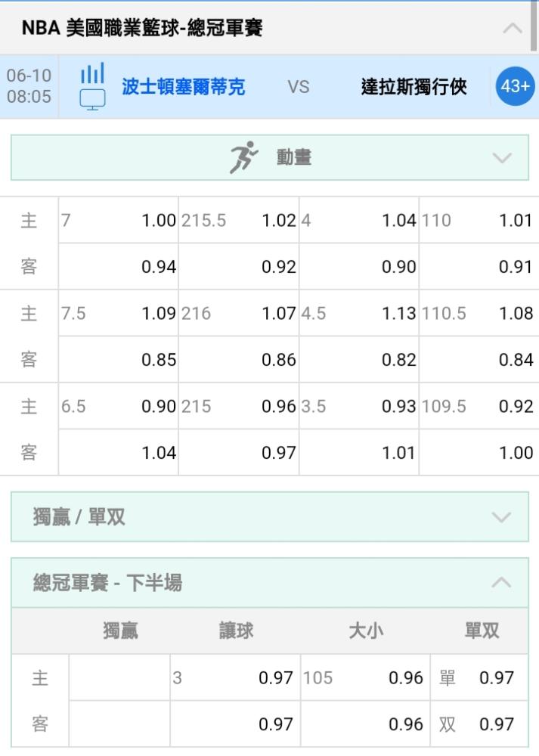Select home handicap 7 odds 1.00
539x756 pixels.
click(119, 220)
